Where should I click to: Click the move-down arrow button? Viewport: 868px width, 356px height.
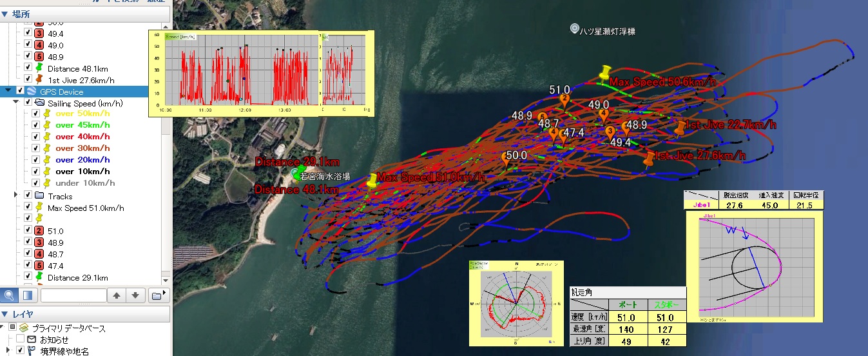click(x=135, y=295)
